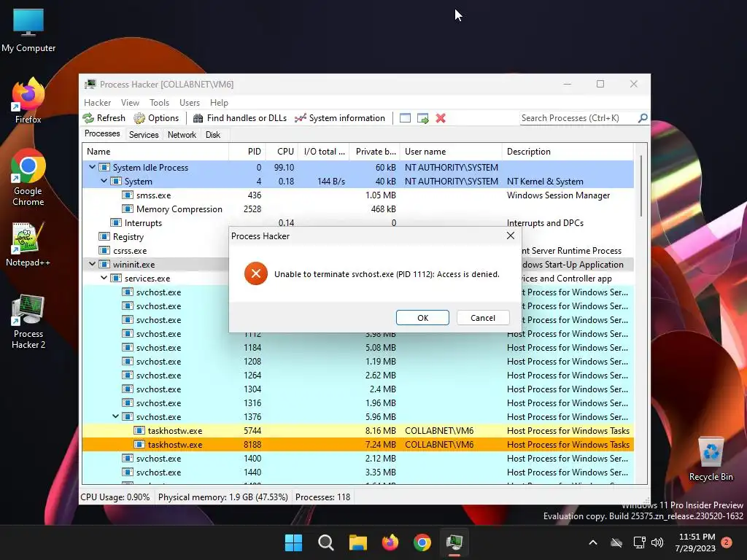This screenshot has height=560, width=747.
Task: Click Cancel in the error dialog
Action: (483, 318)
